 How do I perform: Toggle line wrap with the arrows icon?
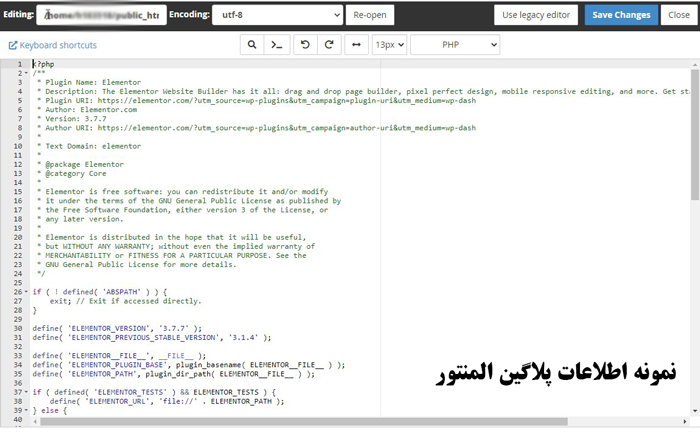(x=356, y=45)
